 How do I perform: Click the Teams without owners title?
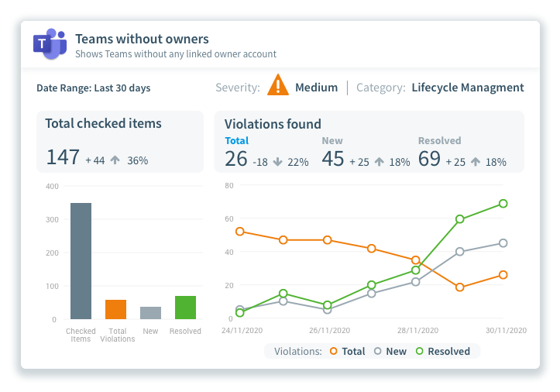[x=142, y=39]
